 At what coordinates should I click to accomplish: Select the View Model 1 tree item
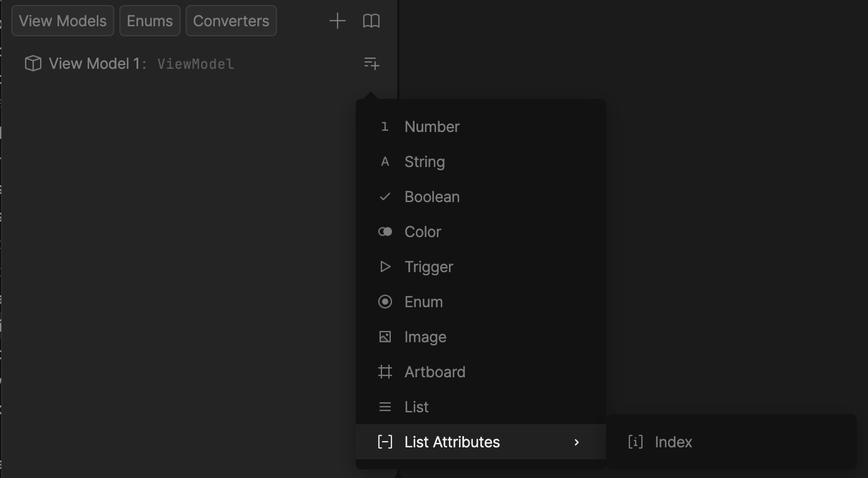94,64
